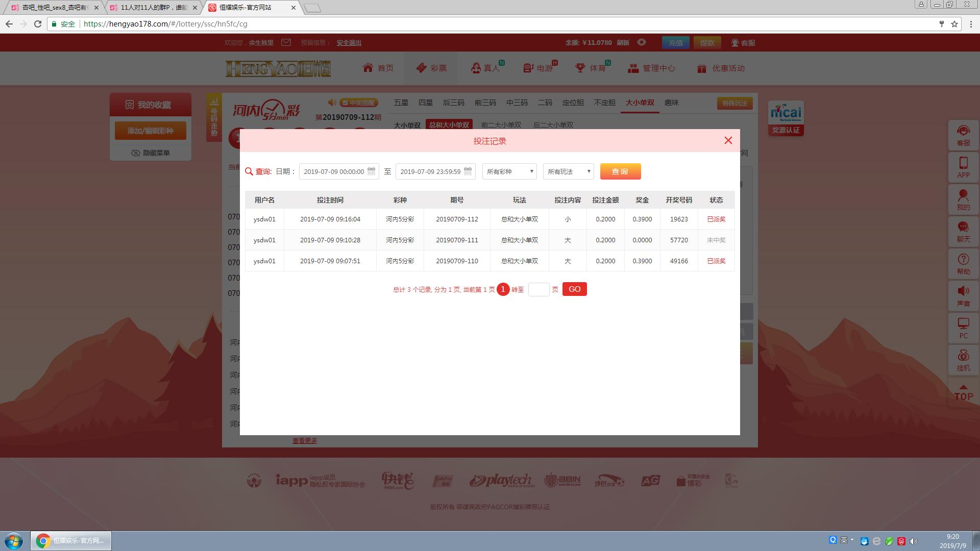Click bet time 2019-07-09 09:16:04
The width and height of the screenshot is (980, 551).
coord(330,219)
